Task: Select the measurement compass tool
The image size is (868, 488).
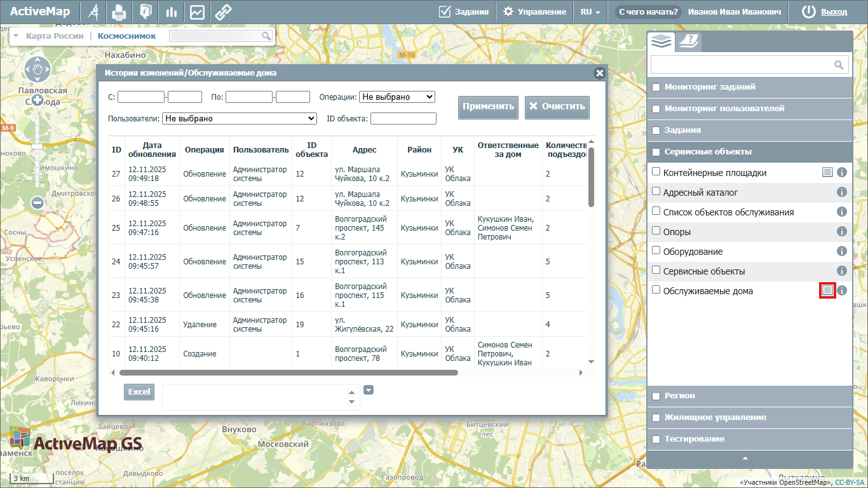Action: tap(94, 11)
